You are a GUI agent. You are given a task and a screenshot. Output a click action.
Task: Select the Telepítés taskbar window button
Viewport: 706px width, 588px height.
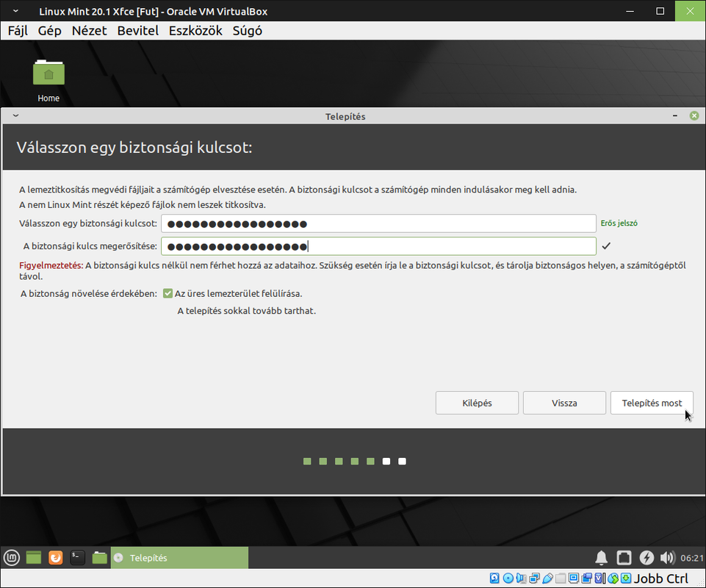pyautogui.click(x=179, y=558)
